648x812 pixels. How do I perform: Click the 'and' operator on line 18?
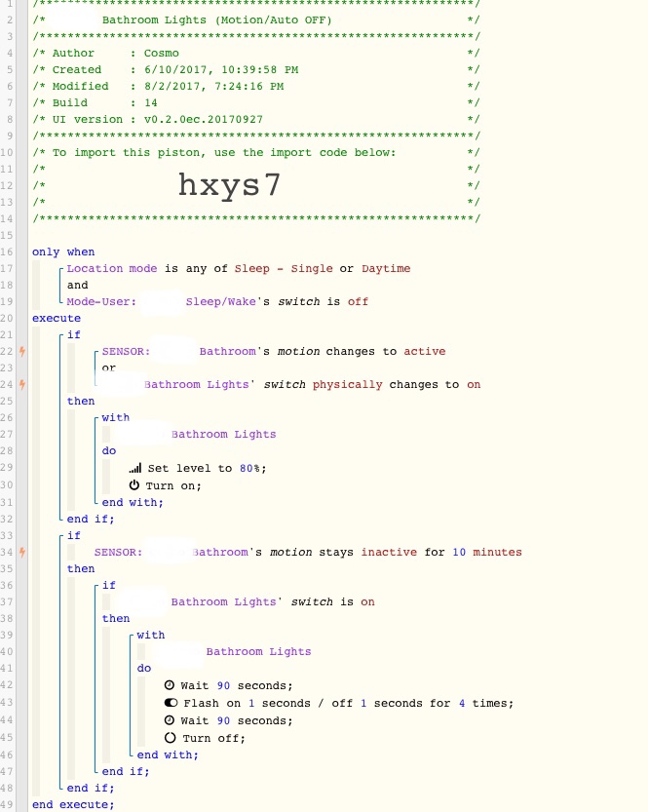click(78, 285)
